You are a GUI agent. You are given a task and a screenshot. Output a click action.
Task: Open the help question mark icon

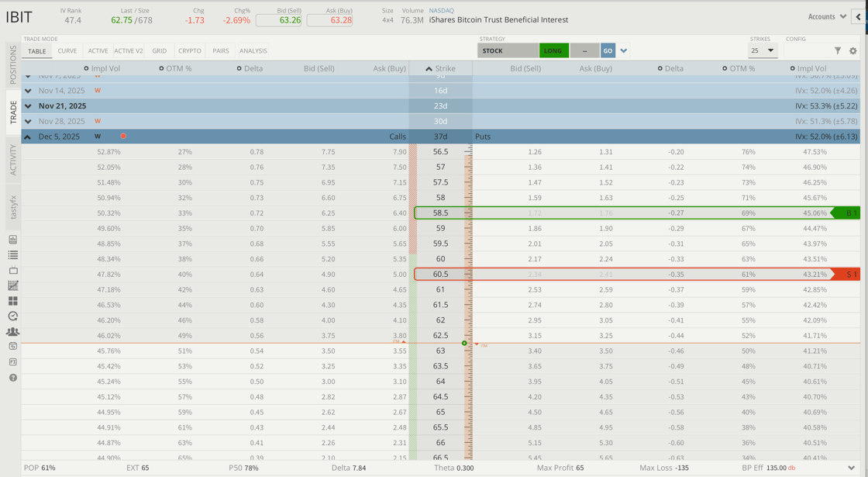pos(12,378)
